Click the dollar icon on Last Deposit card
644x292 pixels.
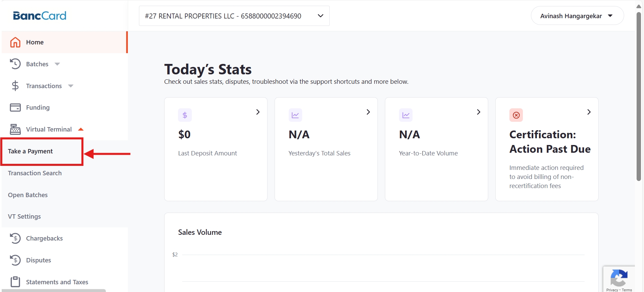[185, 115]
